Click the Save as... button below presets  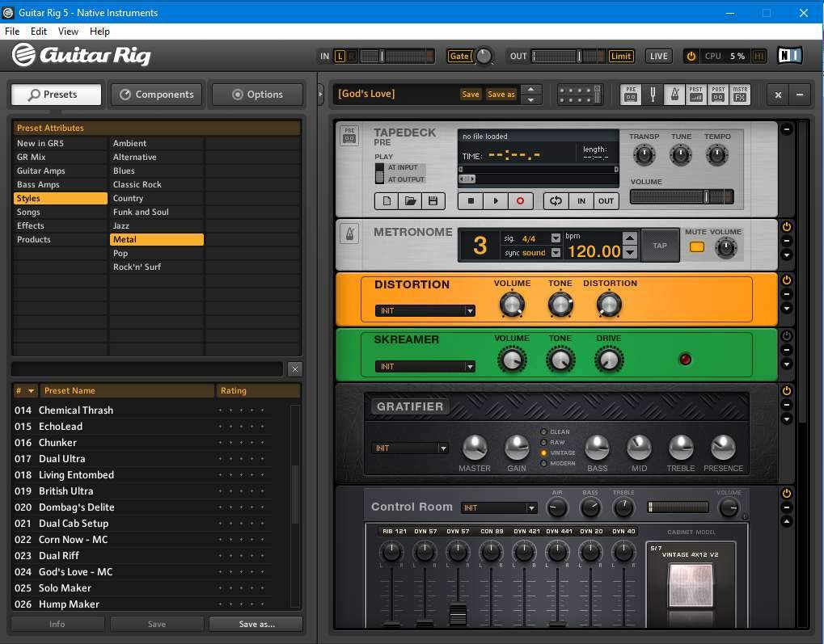pyautogui.click(x=256, y=624)
